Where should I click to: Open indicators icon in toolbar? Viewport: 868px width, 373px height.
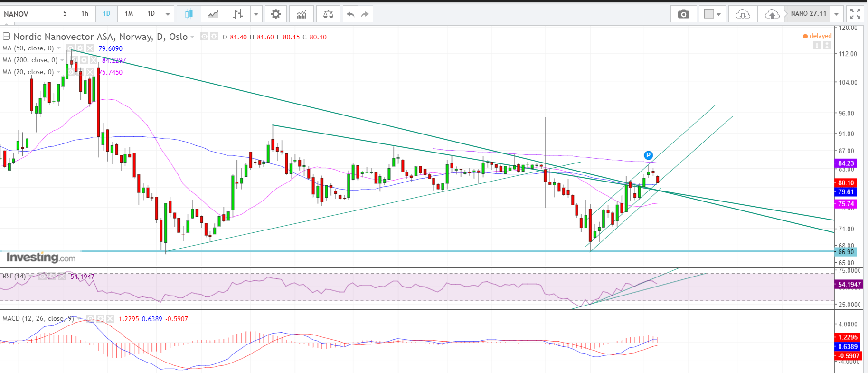click(x=302, y=14)
